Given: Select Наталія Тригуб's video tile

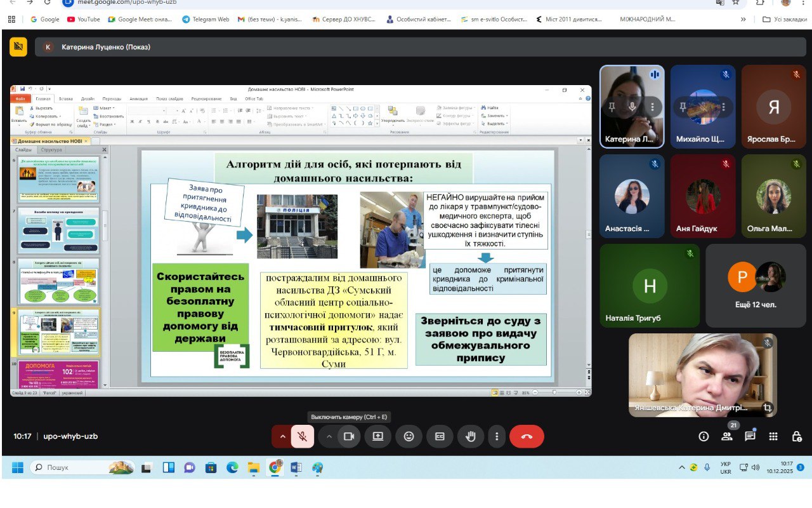Looking at the screenshot, I should (650, 286).
